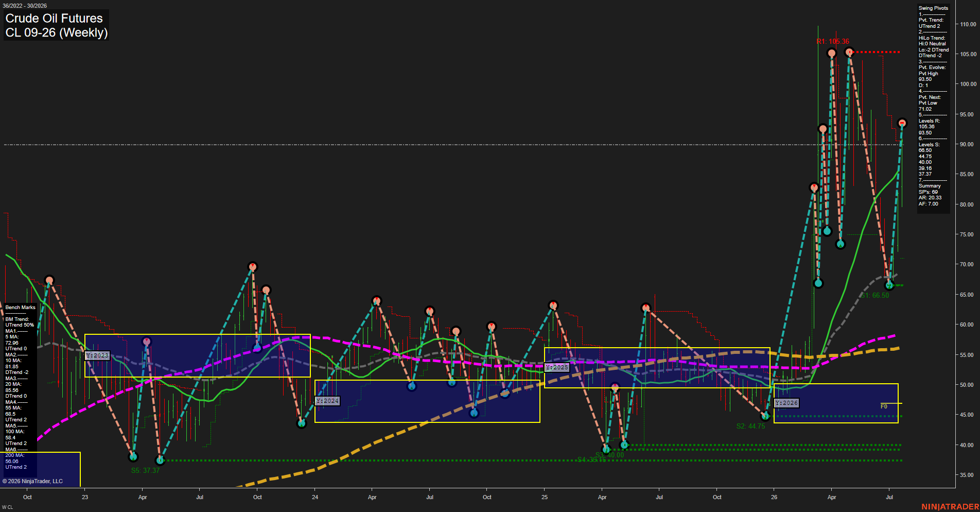Select the Levels S: heading
Viewport: 980px width, 512px height.
(x=929, y=145)
